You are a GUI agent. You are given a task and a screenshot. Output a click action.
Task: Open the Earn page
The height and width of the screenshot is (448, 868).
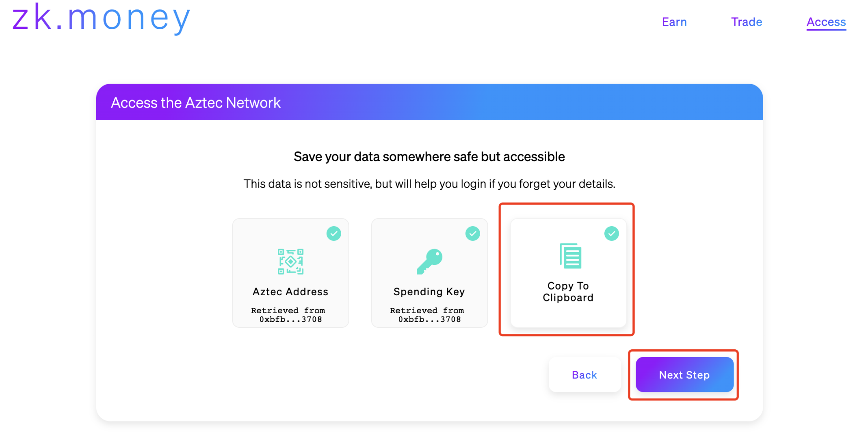pyautogui.click(x=674, y=22)
